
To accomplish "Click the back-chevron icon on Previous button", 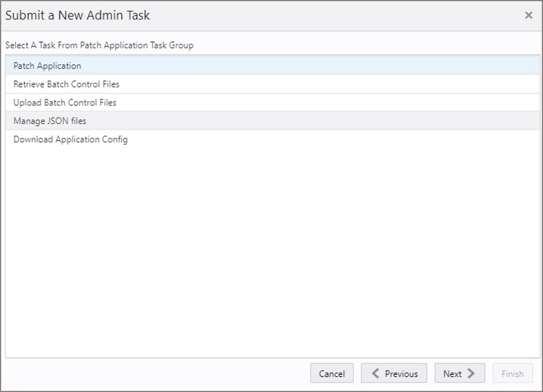I will (375, 373).
